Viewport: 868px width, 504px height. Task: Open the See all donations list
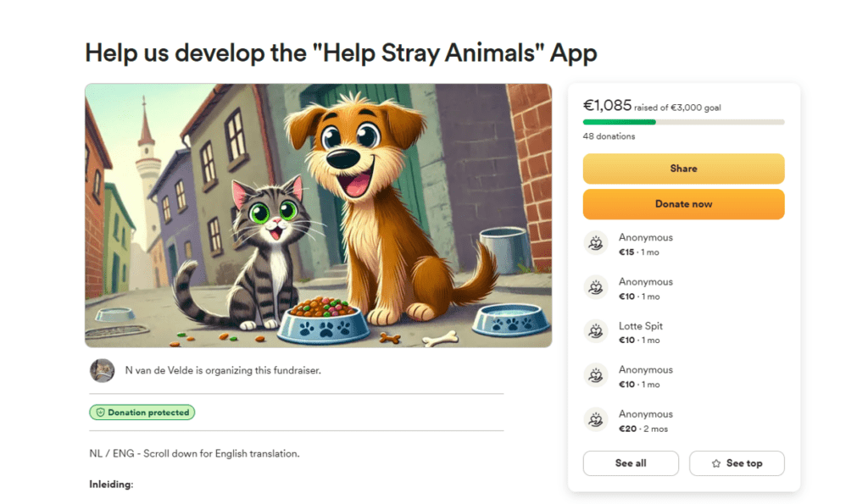(631, 463)
